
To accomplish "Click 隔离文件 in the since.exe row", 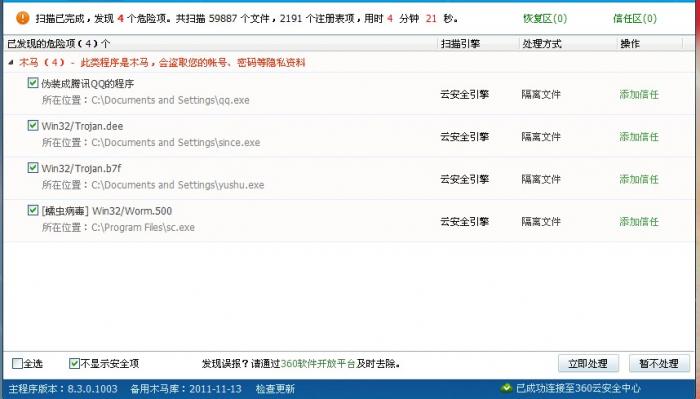I will [541, 137].
